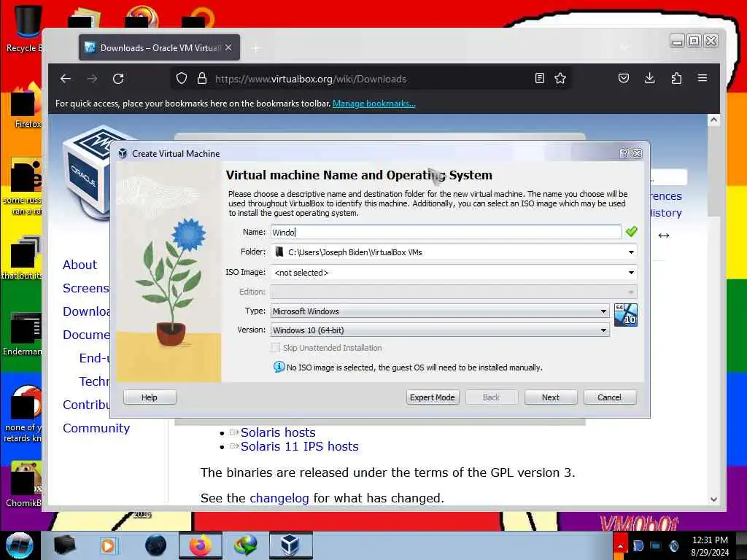Click the green checkmark beside Name field

(x=632, y=231)
